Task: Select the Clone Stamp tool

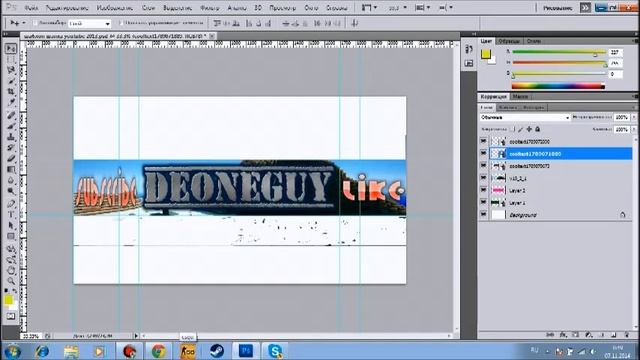Action: click(x=11, y=137)
